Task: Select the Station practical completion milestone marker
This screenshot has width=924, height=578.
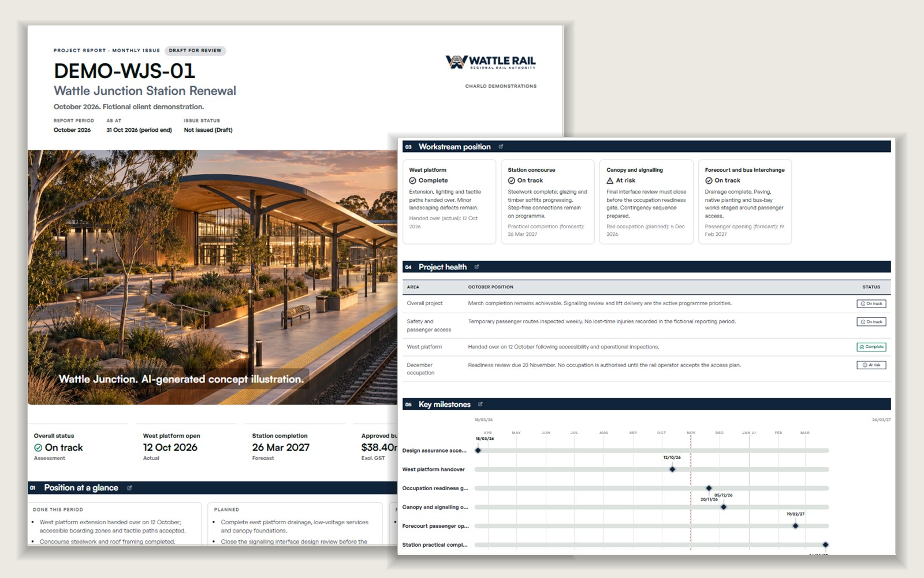Action: (826, 545)
